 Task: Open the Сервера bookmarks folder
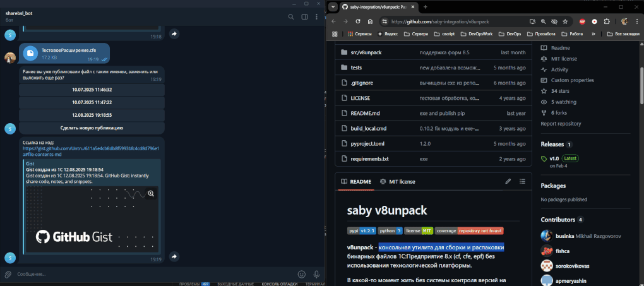click(415, 33)
